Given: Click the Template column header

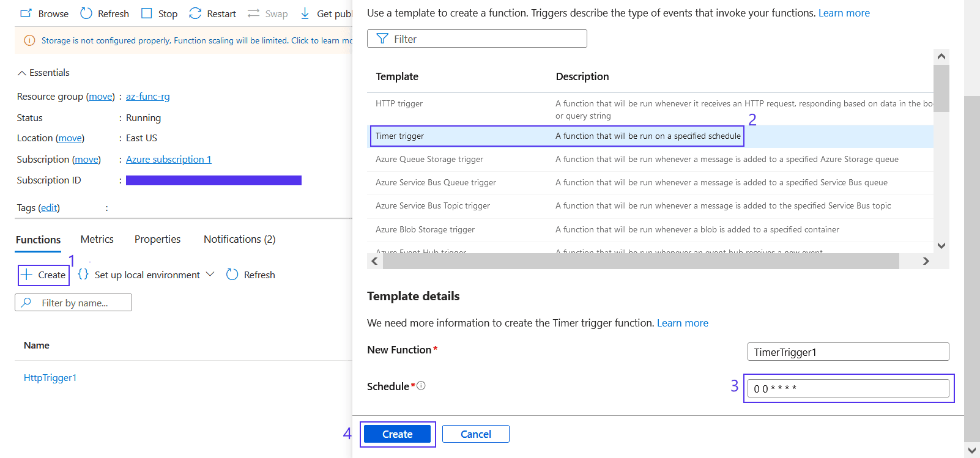Looking at the screenshot, I should point(397,76).
